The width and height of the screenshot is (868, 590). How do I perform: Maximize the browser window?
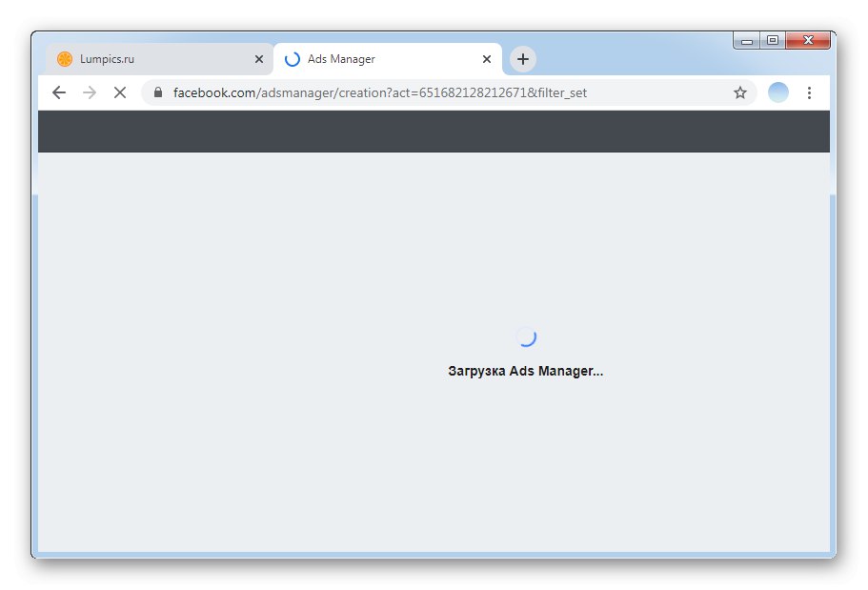773,40
